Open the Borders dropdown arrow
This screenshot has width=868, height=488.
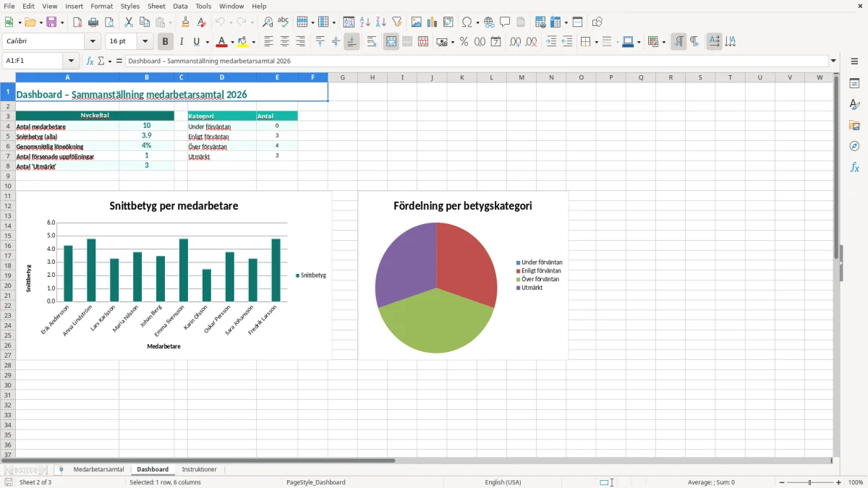595,42
